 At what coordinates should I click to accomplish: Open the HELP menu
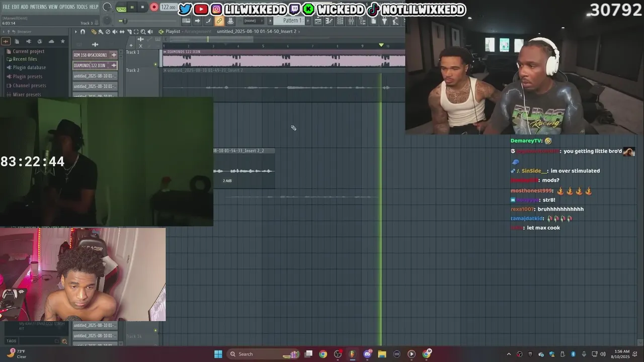point(94,7)
